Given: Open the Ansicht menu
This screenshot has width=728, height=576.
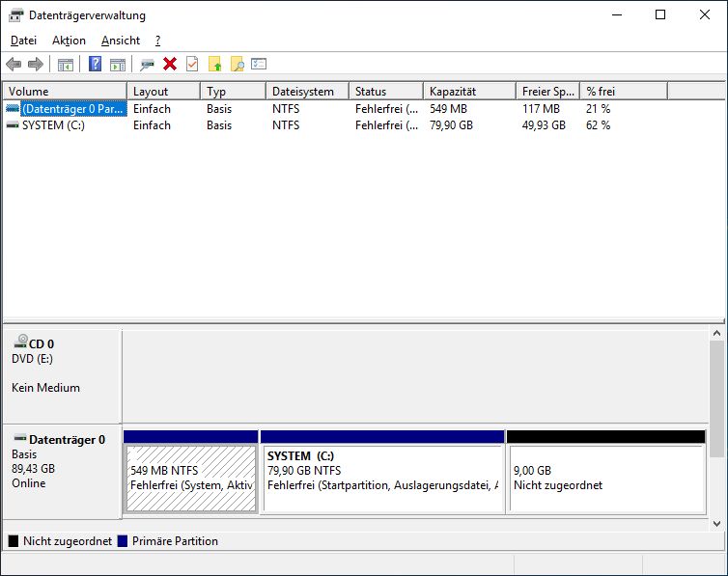Looking at the screenshot, I should pyautogui.click(x=121, y=41).
